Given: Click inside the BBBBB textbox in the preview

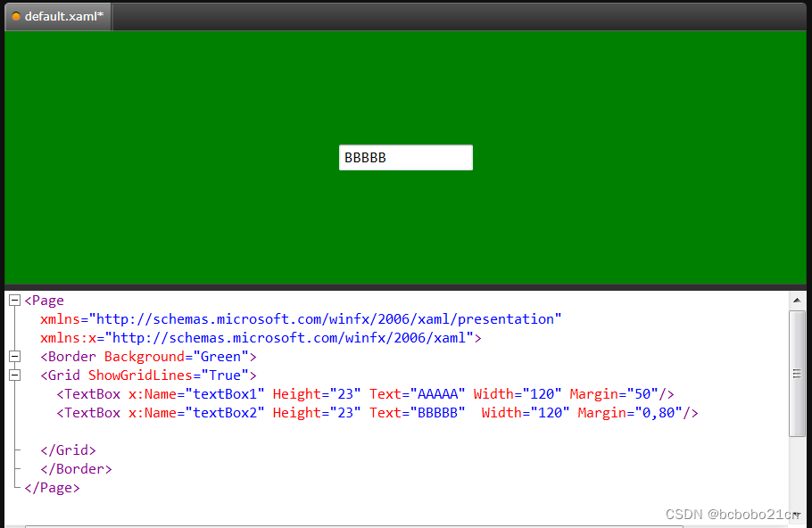Looking at the screenshot, I should point(405,157).
